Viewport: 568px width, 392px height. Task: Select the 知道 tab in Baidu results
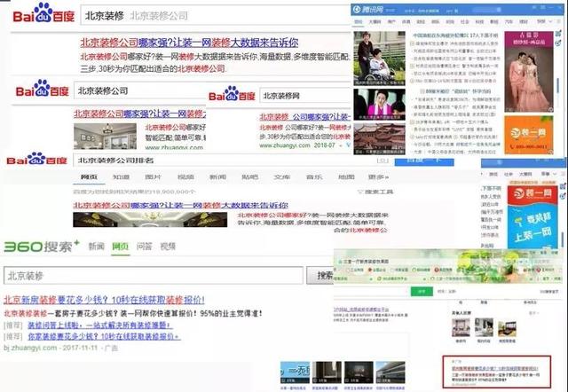pos(121,177)
